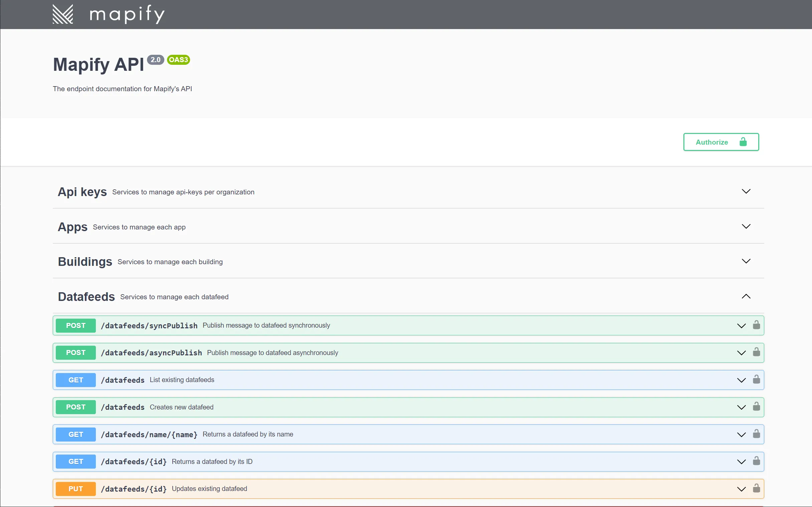The width and height of the screenshot is (812, 507).
Task: Click 'Services to manage each building' text
Action: (x=170, y=262)
